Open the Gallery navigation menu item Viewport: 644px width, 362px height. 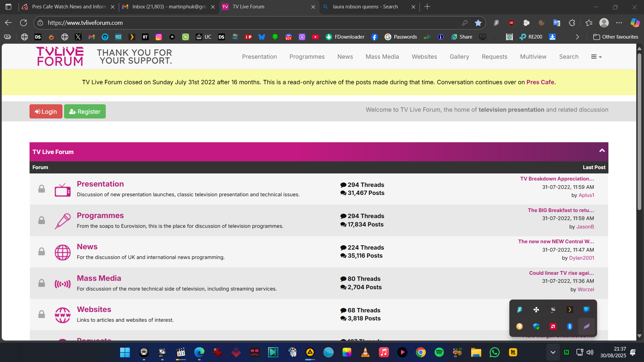click(459, 57)
